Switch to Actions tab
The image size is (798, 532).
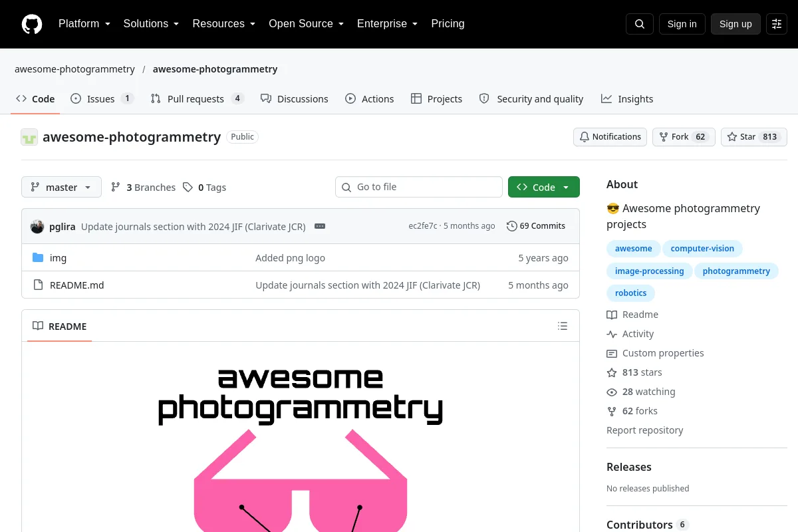pos(370,98)
